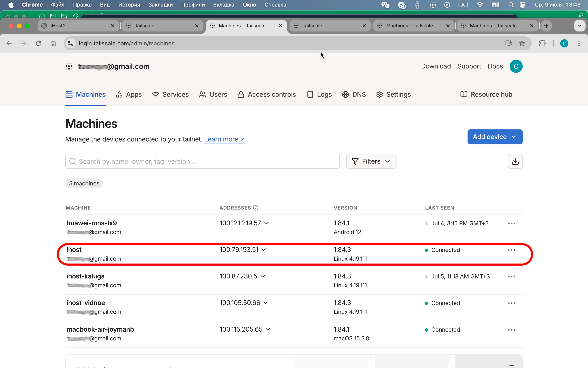Click the install app icon in address bar
The height and width of the screenshot is (368, 588).
pos(509,43)
